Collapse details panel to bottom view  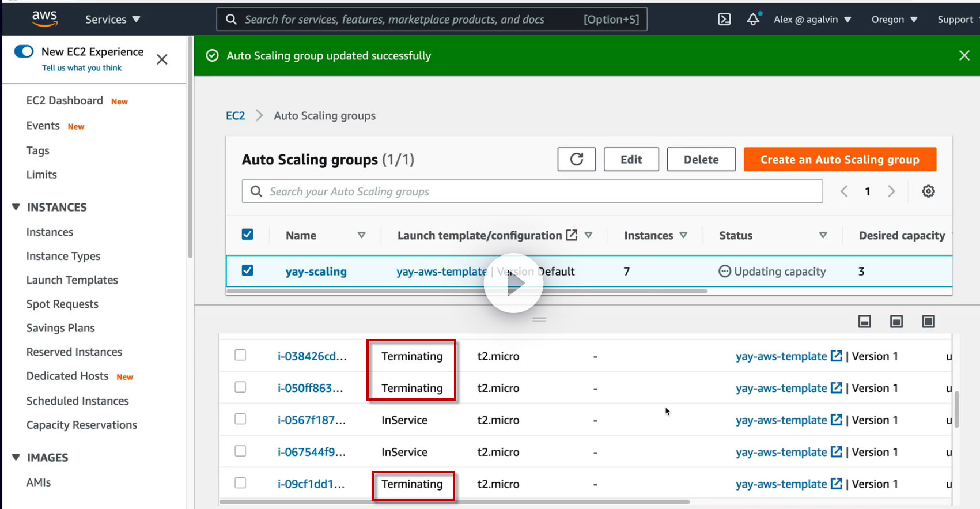[x=864, y=322]
